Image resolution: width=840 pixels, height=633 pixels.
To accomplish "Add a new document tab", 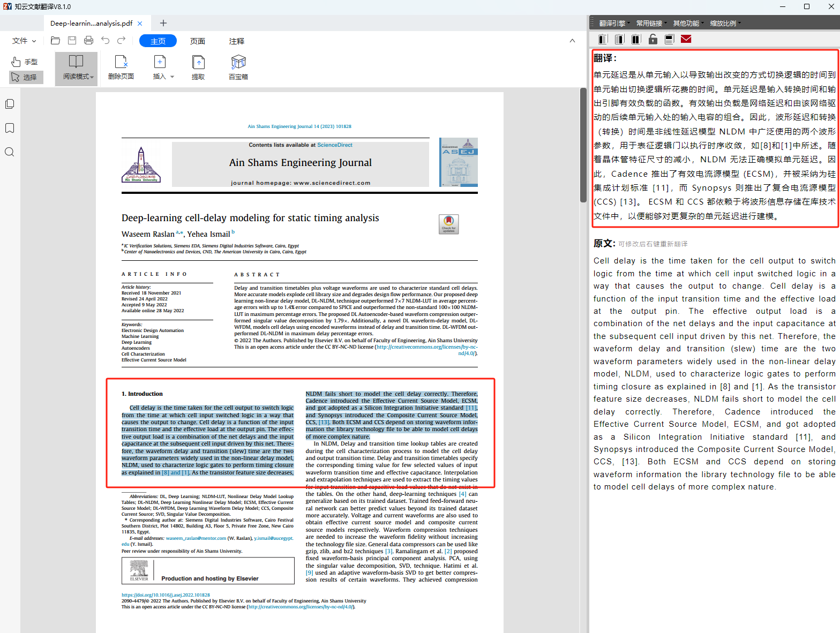I will pos(163,23).
